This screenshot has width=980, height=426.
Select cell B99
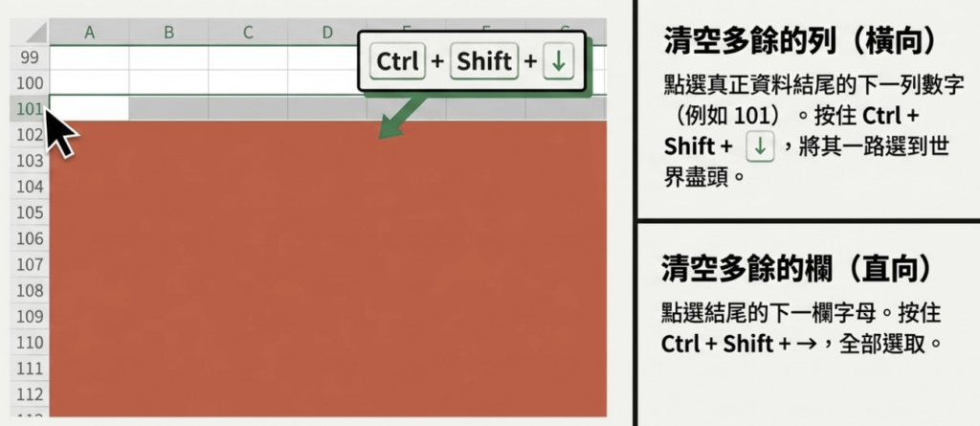tap(168, 57)
